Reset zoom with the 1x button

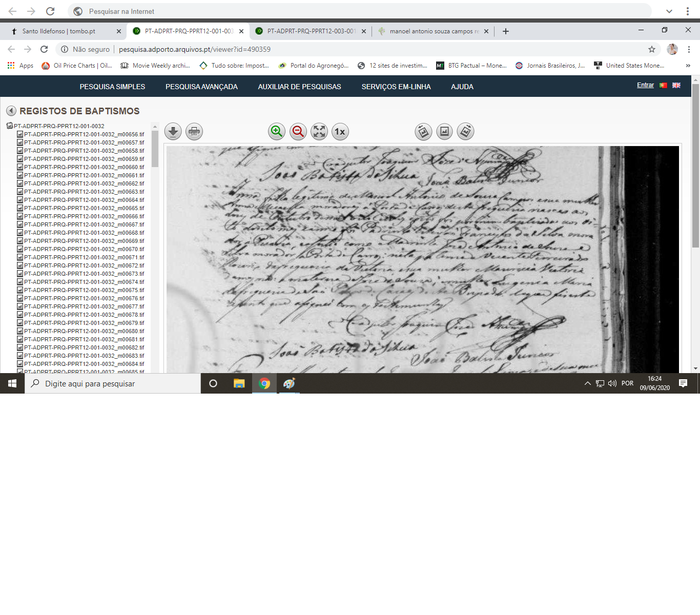pos(340,132)
